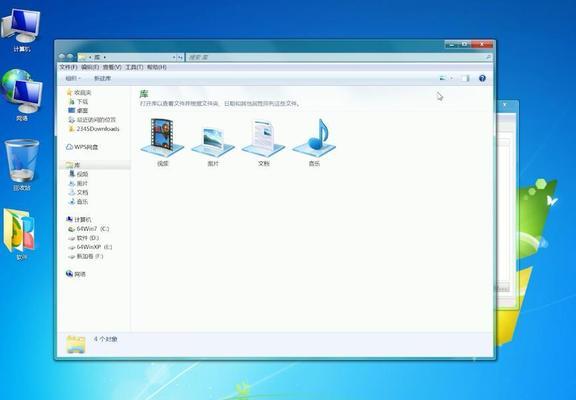
Task: Open the 音乐 library in the main pane
Action: point(314,142)
